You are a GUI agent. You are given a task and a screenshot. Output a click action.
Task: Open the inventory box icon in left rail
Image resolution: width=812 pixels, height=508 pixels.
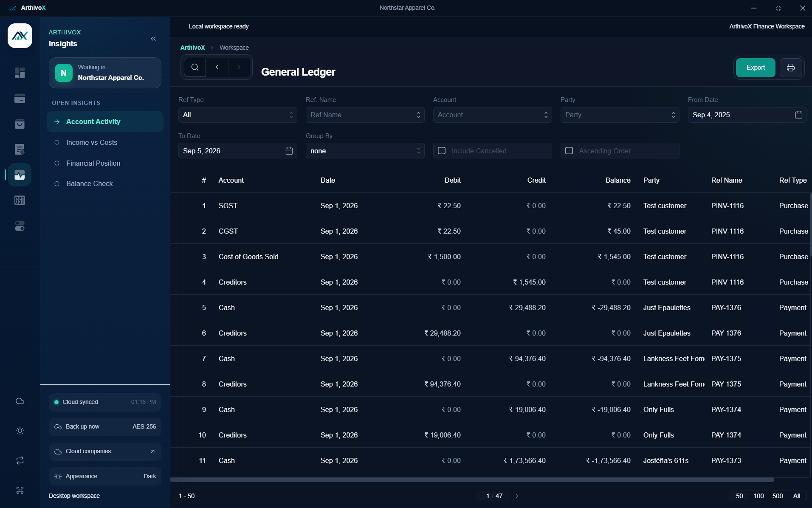20,124
